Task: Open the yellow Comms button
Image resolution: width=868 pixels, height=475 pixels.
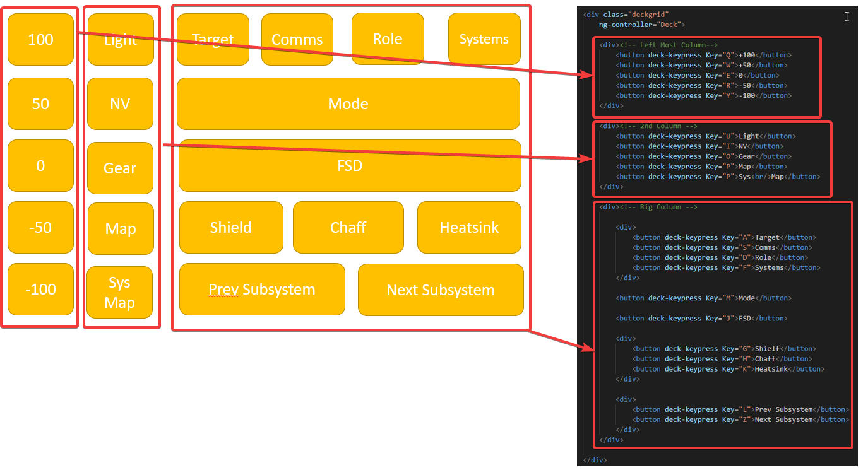Action: [297, 39]
